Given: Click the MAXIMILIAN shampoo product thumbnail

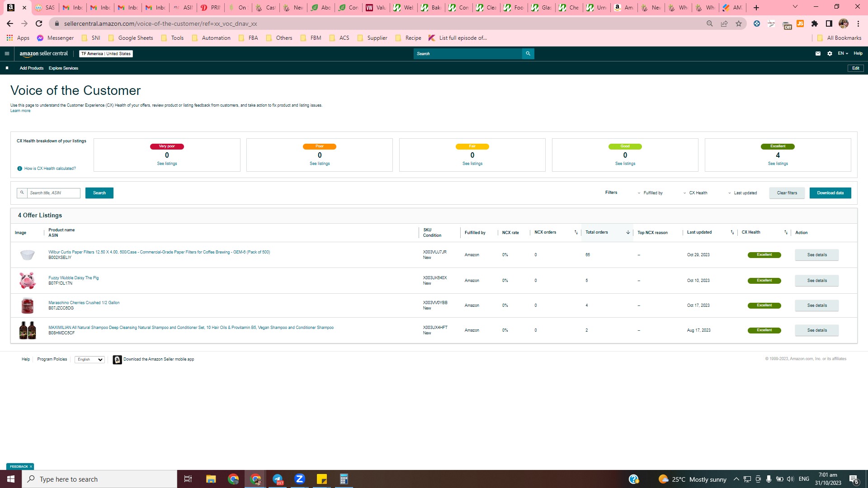Looking at the screenshot, I should [x=28, y=330].
